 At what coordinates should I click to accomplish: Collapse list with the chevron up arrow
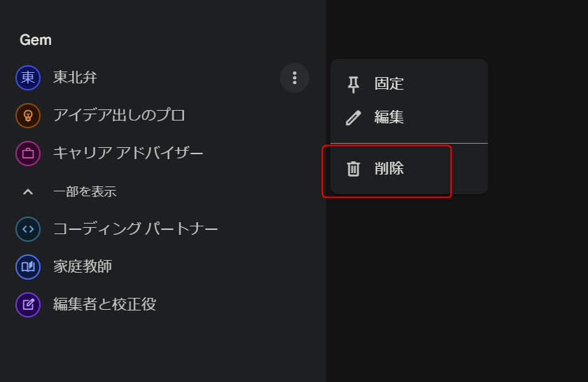[28, 192]
